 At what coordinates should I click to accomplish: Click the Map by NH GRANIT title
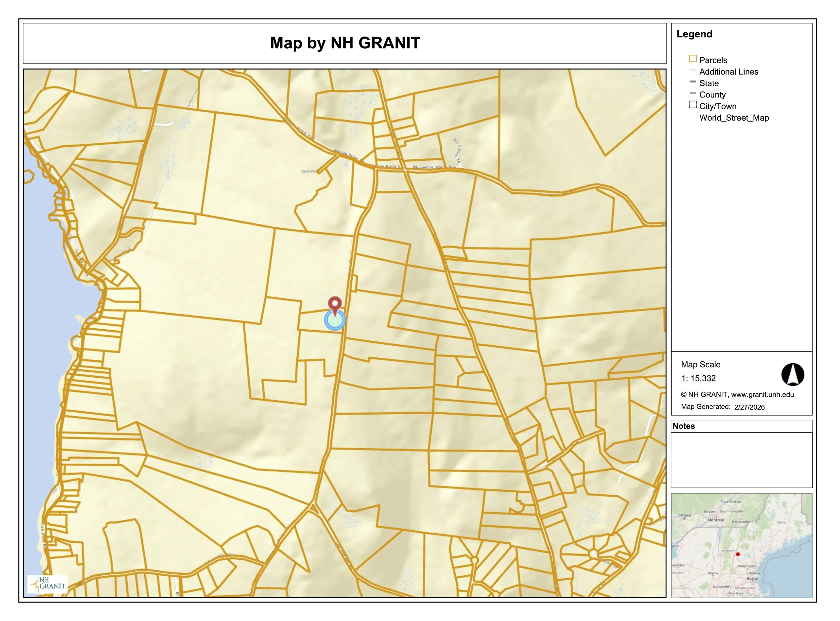[345, 43]
